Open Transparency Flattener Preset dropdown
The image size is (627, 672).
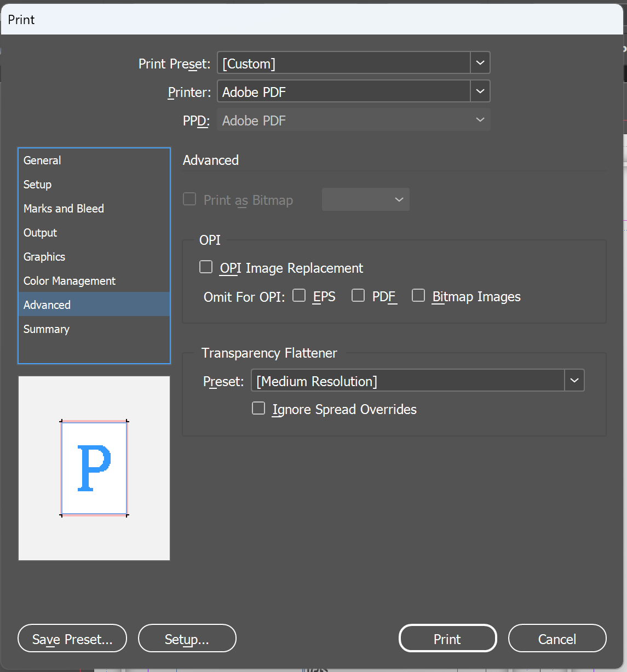[x=574, y=381]
